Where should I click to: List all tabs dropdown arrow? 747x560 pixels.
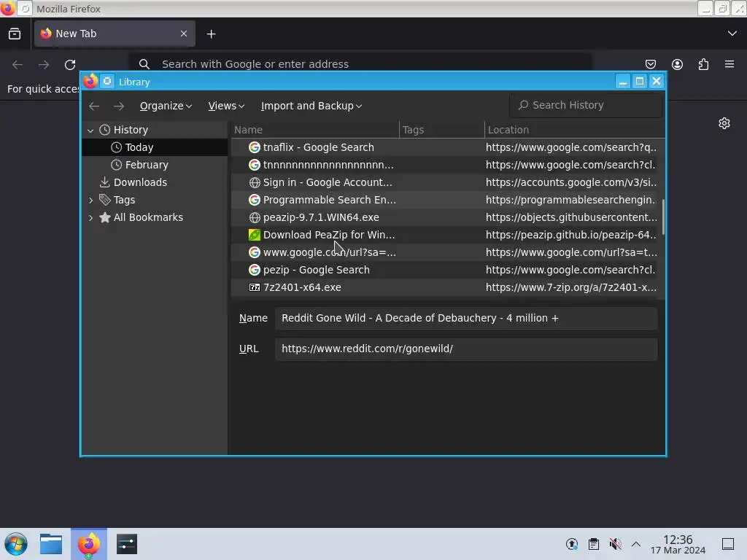click(732, 34)
